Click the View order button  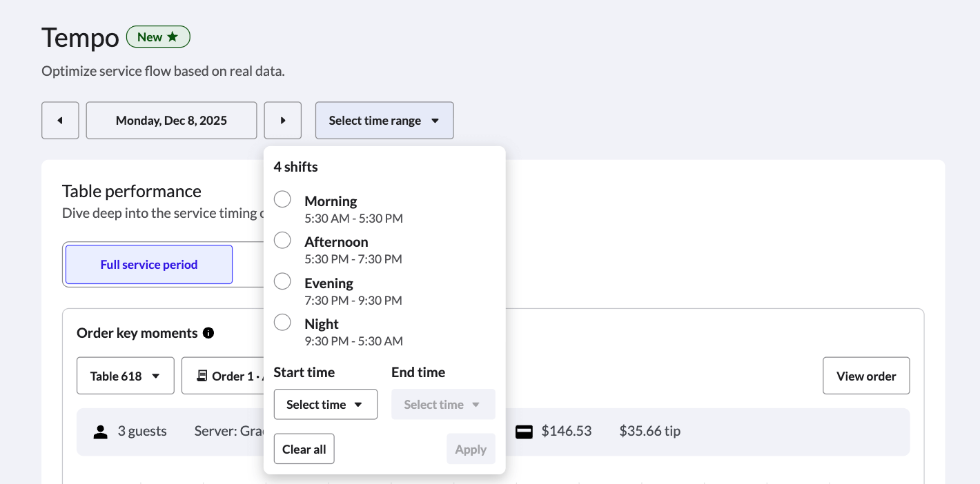(866, 376)
